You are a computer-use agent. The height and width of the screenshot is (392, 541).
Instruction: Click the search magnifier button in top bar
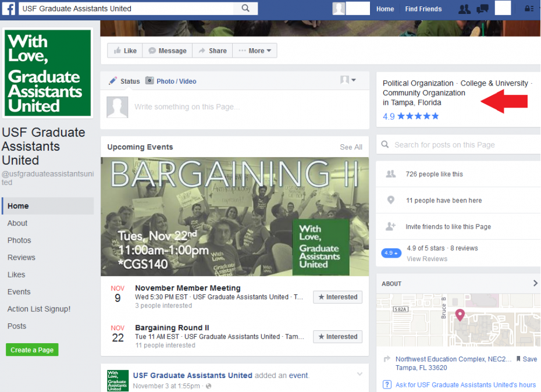coord(245,8)
